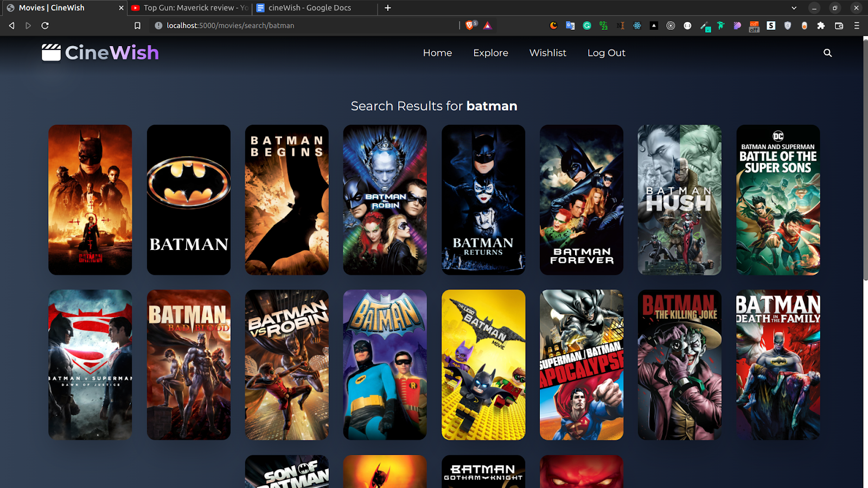Image resolution: width=868 pixels, height=488 pixels.
Task: Open the 1966 Batman movie poster
Action: coord(385,365)
